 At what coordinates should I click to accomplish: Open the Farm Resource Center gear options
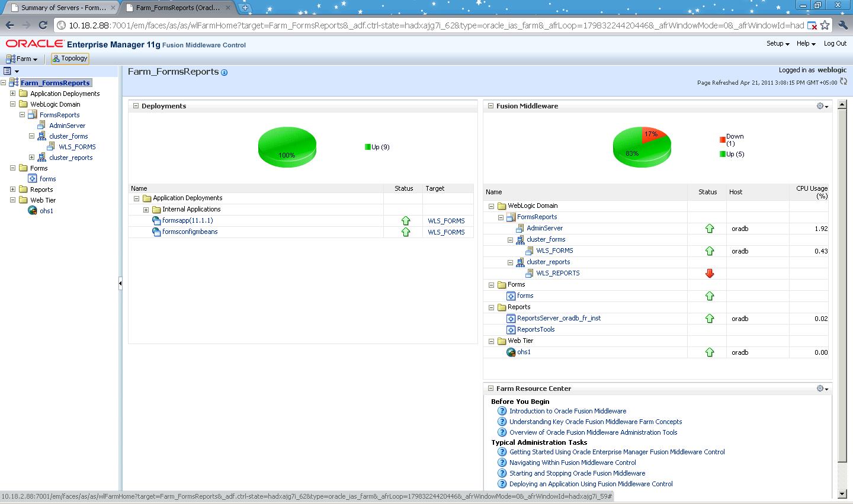coord(822,389)
